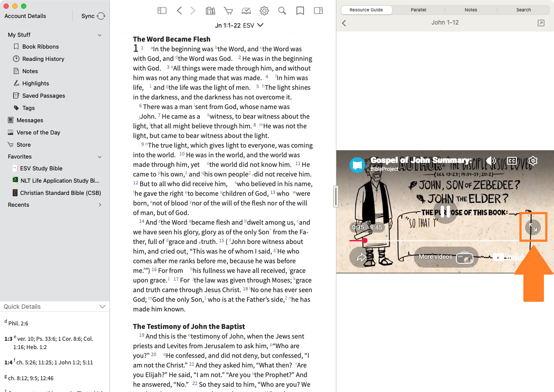This screenshot has height=392, width=554.
Task: Open Christian Standard Bible (CSB) favorite
Action: coord(60,193)
